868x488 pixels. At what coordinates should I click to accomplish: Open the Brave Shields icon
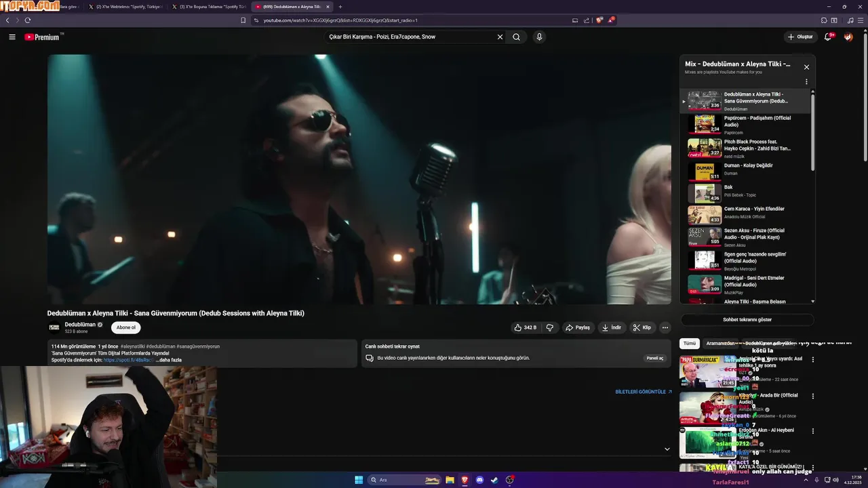pos(599,20)
